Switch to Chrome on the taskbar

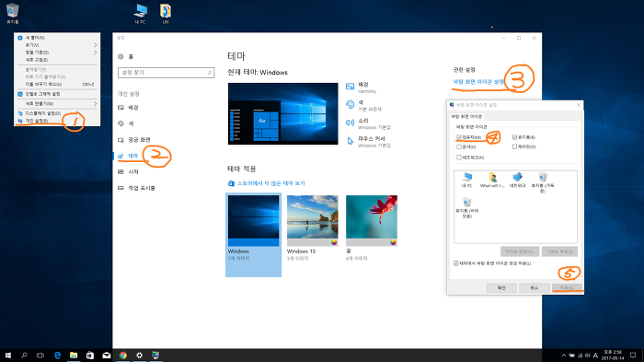tap(122, 356)
